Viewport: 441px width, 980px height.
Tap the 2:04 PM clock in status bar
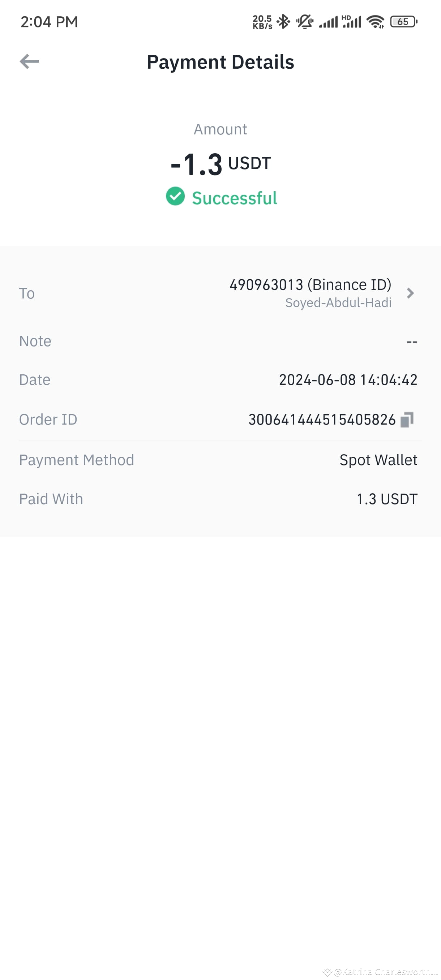49,22
